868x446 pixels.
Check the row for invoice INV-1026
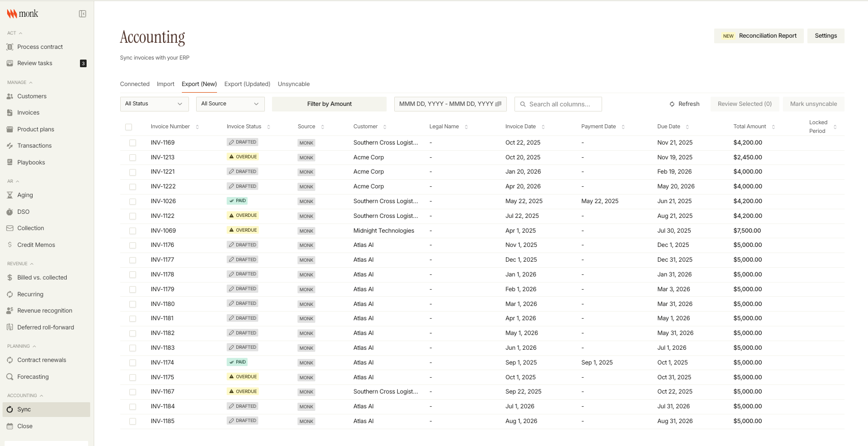point(132,202)
